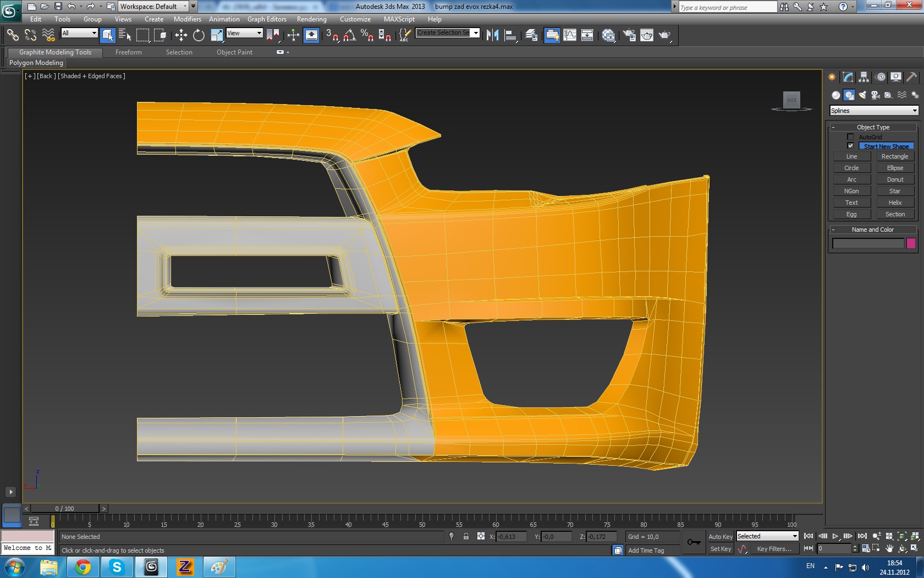Toggle Auto Key animation mode
Screen dimensions: 924x578
(720, 537)
